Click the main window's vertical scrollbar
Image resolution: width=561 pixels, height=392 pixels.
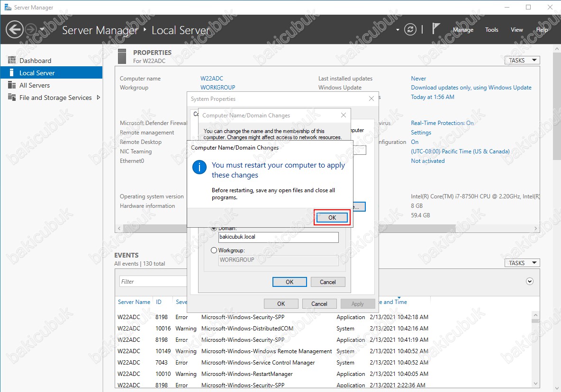[557, 106]
